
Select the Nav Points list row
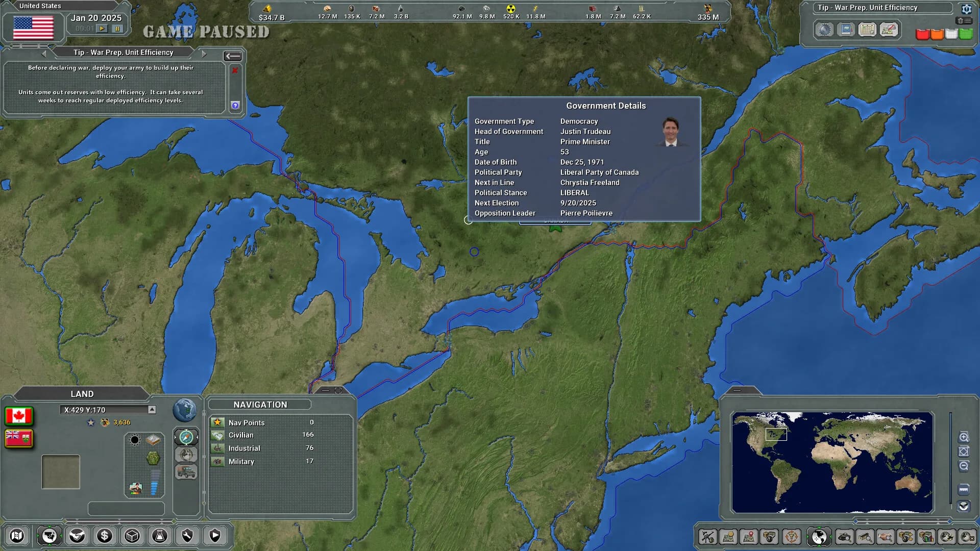click(280, 422)
